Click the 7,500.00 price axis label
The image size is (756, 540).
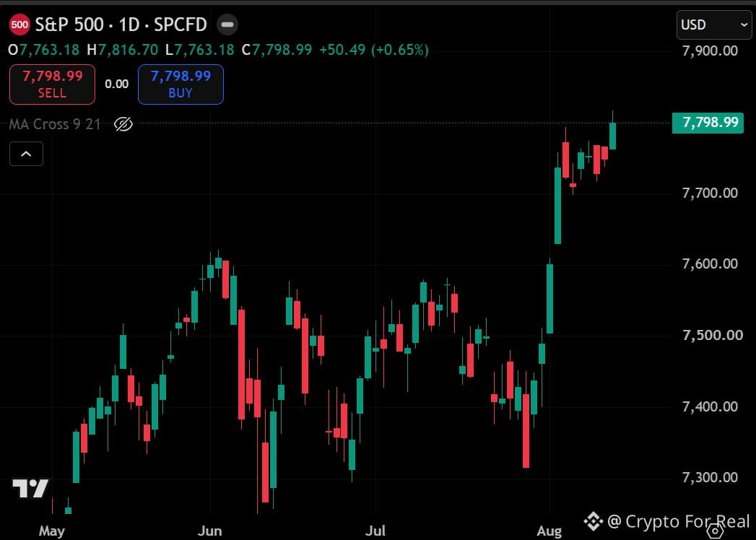[713, 336]
